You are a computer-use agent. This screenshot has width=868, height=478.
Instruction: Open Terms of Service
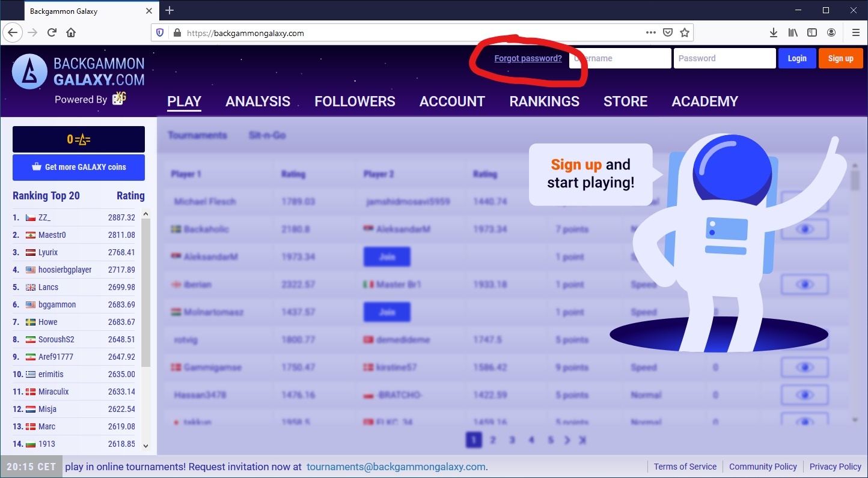pos(685,467)
